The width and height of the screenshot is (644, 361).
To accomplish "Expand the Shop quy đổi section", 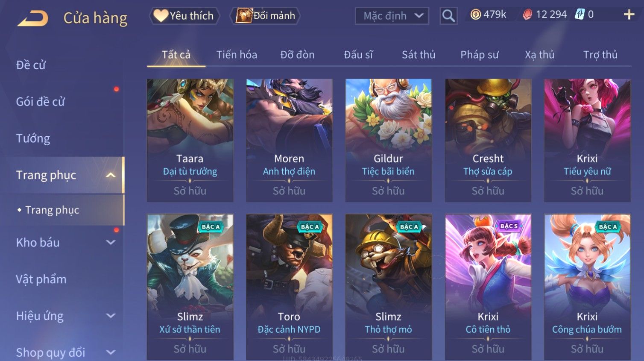I will pyautogui.click(x=111, y=352).
